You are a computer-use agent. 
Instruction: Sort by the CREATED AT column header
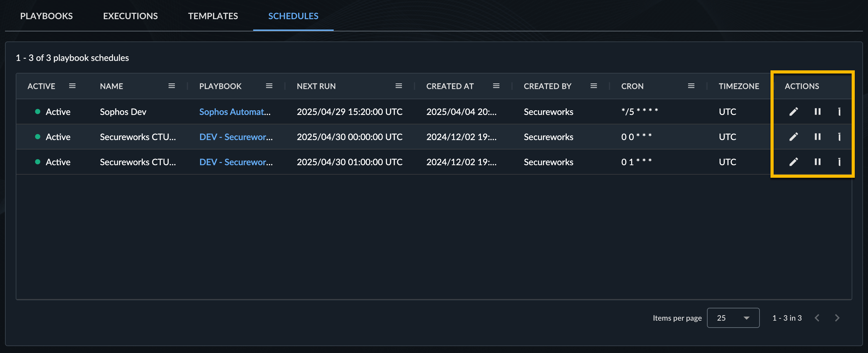click(x=450, y=86)
